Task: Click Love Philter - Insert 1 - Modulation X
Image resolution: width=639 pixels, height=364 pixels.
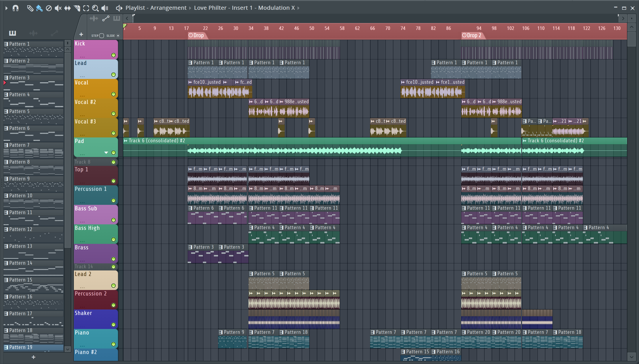Action: [x=245, y=8]
